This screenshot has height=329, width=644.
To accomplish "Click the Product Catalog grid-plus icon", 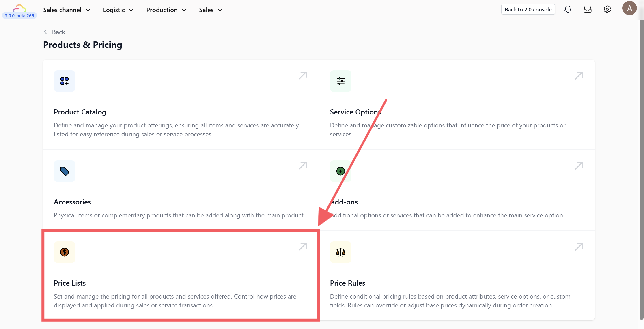I will (x=64, y=81).
